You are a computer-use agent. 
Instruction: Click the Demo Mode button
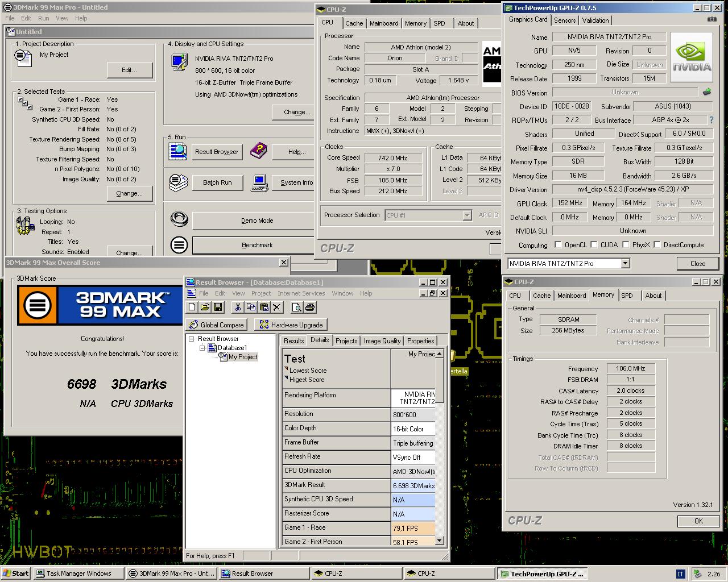[254, 221]
